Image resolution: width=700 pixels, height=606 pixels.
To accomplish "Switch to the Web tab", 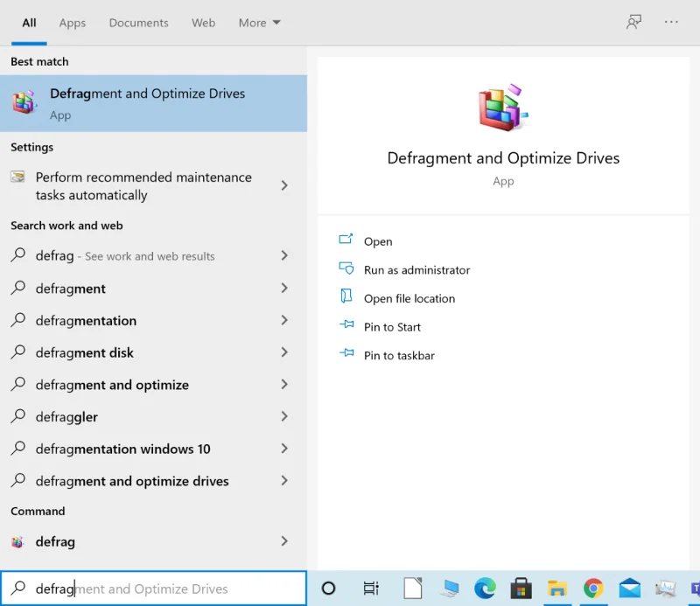I will pos(204,23).
